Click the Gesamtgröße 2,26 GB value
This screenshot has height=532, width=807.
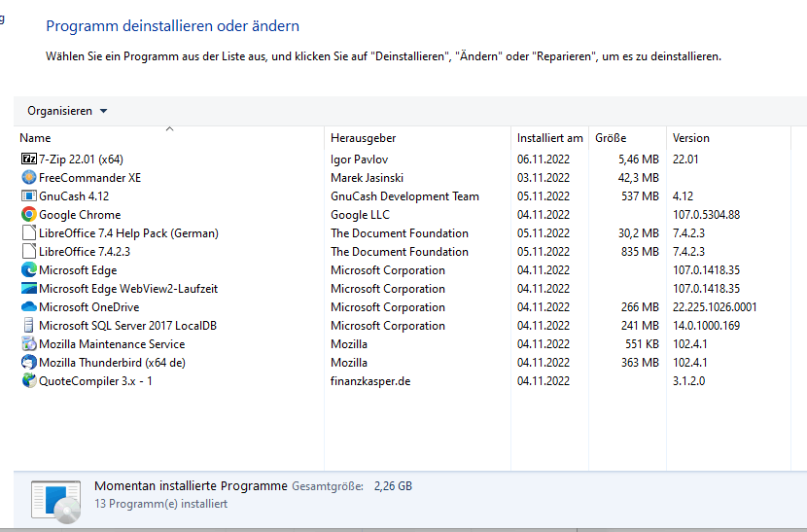(x=393, y=486)
